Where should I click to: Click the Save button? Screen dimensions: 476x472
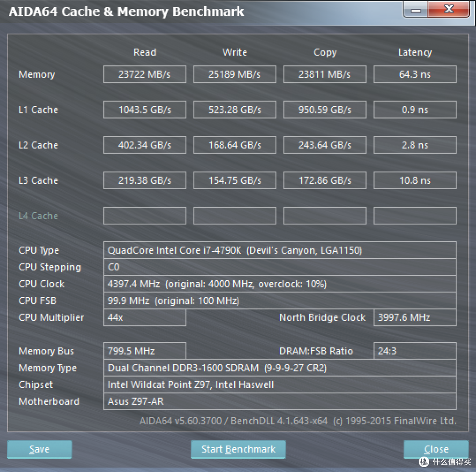pos(40,449)
